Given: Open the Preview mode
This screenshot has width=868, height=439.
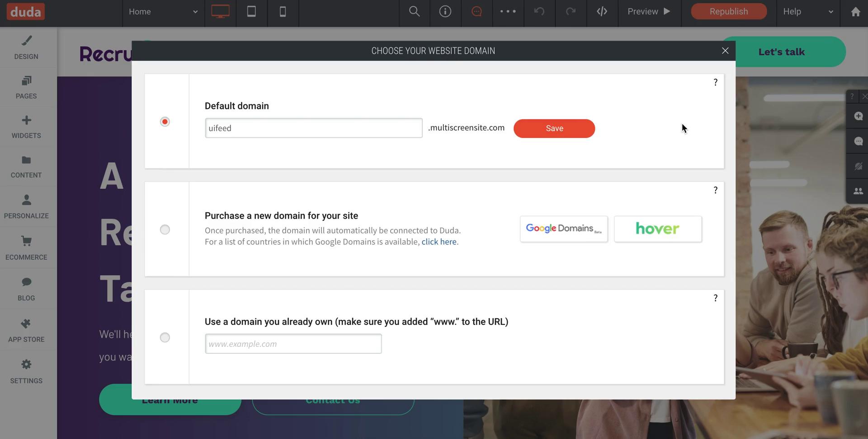Looking at the screenshot, I should [x=648, y=12].
